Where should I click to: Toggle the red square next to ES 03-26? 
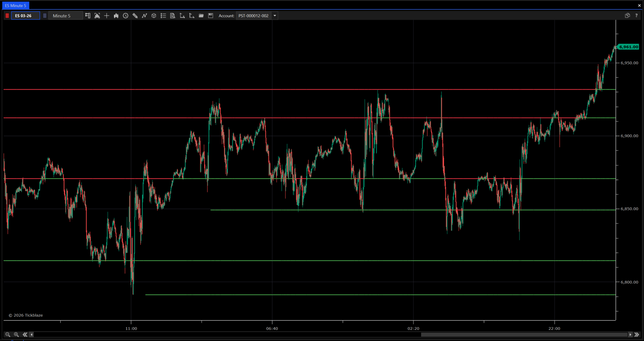point(7,16)
